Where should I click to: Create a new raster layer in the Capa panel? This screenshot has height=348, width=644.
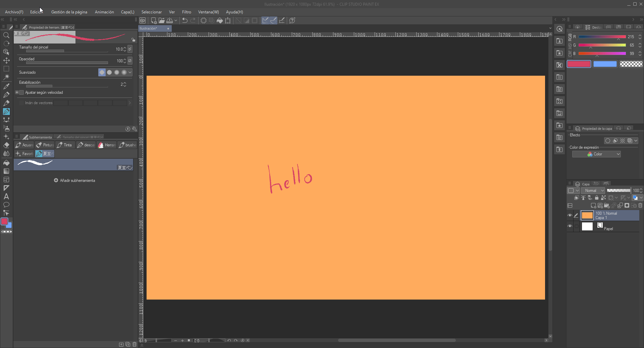[x=593, y=205]
